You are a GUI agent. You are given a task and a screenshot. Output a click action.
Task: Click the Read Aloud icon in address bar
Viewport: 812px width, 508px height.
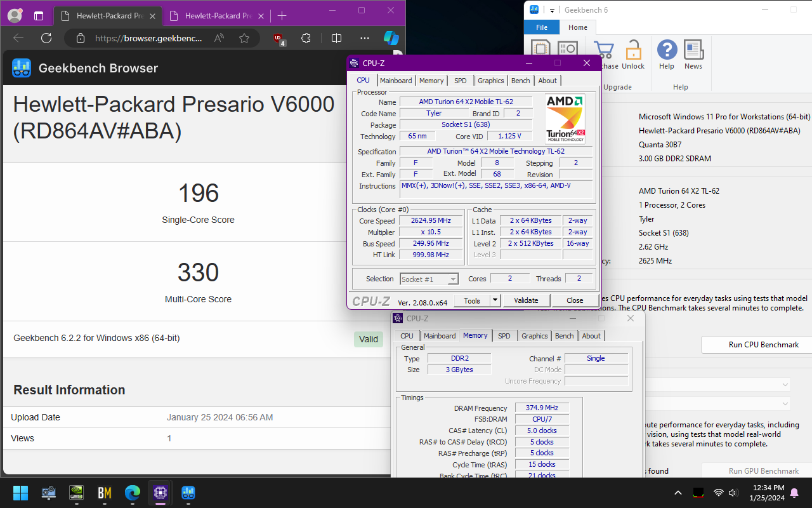point(219,38)
